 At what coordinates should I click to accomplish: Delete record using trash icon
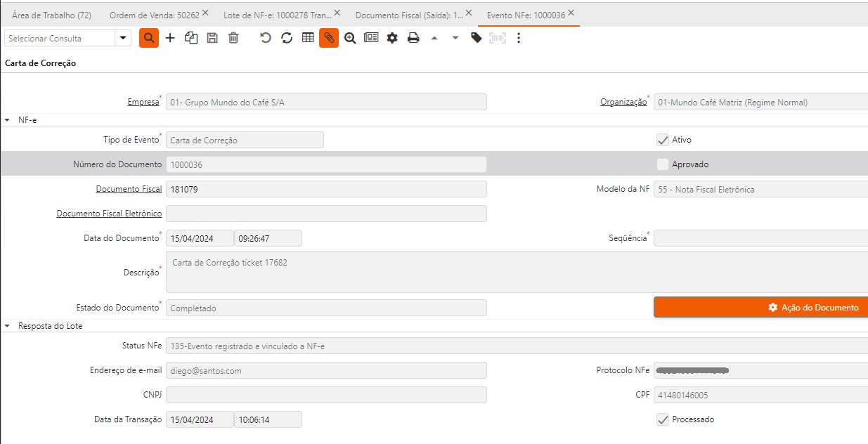pyautogui.click(x=233, y=38)
